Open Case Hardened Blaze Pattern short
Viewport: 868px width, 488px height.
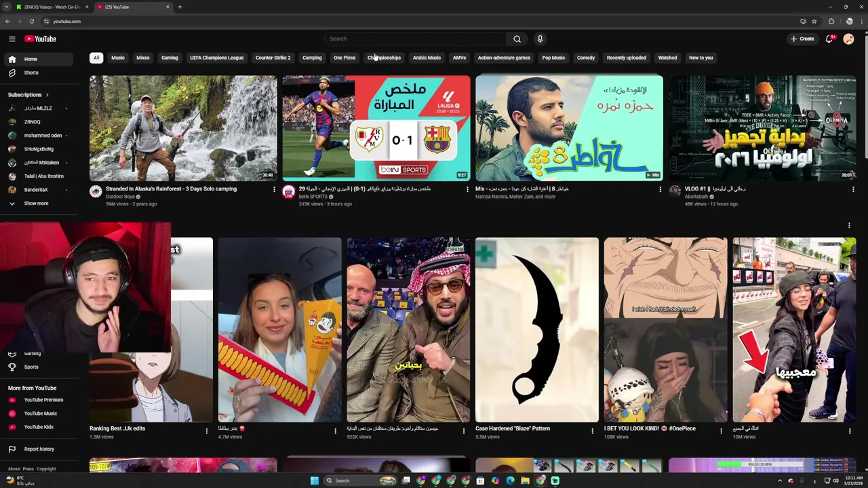[x=537, y=329]
